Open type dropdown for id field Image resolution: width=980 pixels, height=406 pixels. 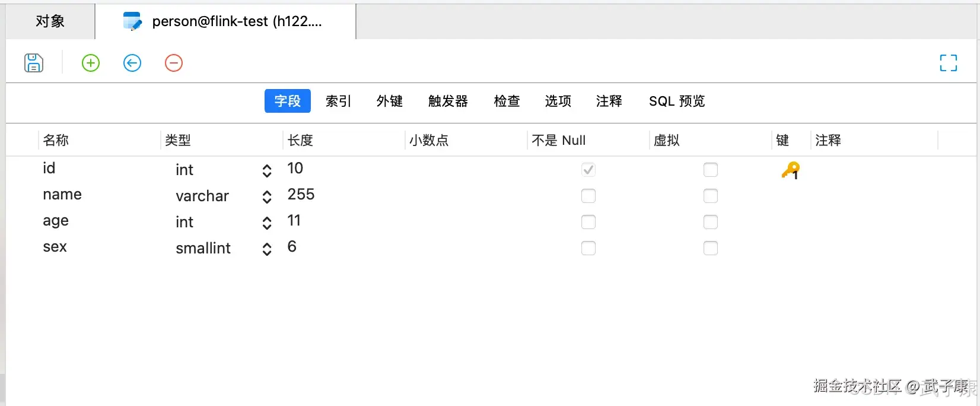pos(267,171)
